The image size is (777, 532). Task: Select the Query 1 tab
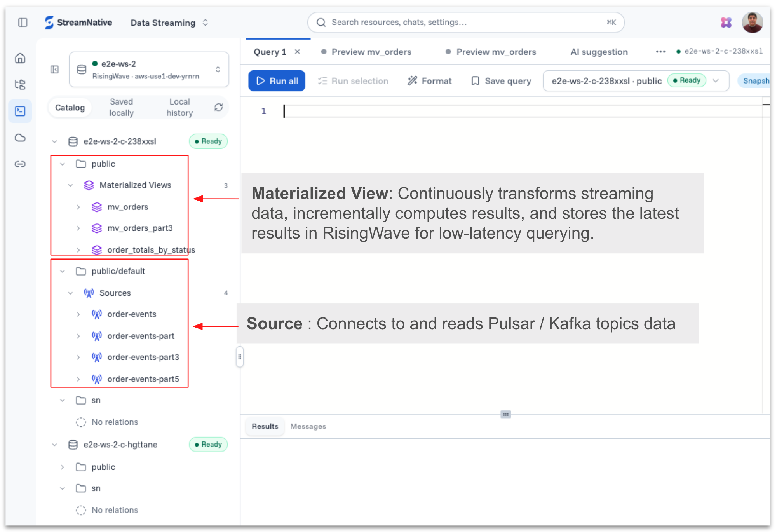pos(270,52)
